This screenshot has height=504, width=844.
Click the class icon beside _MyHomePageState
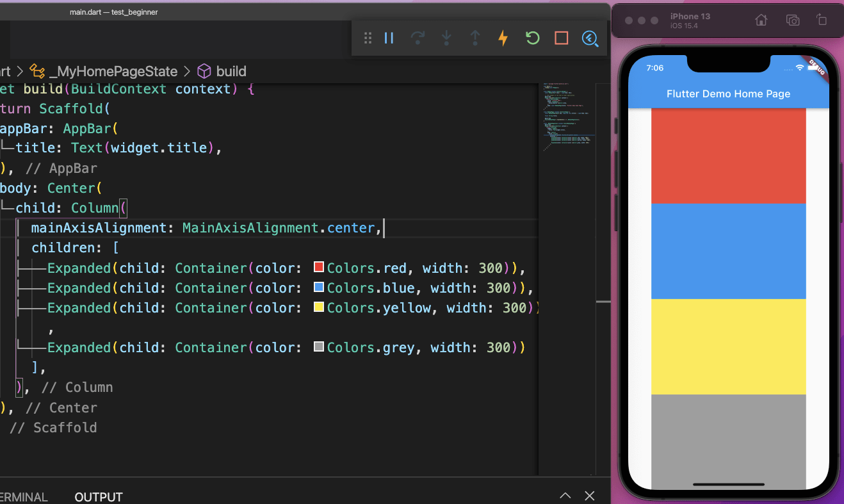(x=38, y=71)
